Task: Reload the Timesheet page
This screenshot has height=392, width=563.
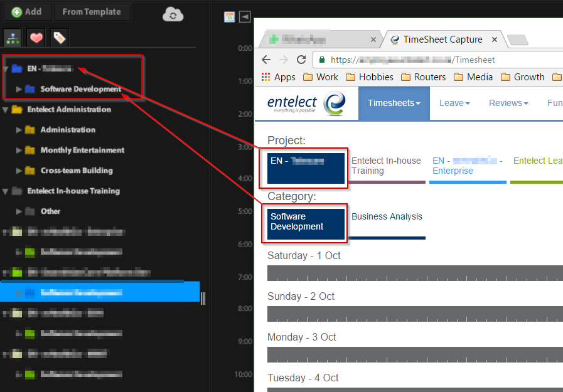Action: 301,60
